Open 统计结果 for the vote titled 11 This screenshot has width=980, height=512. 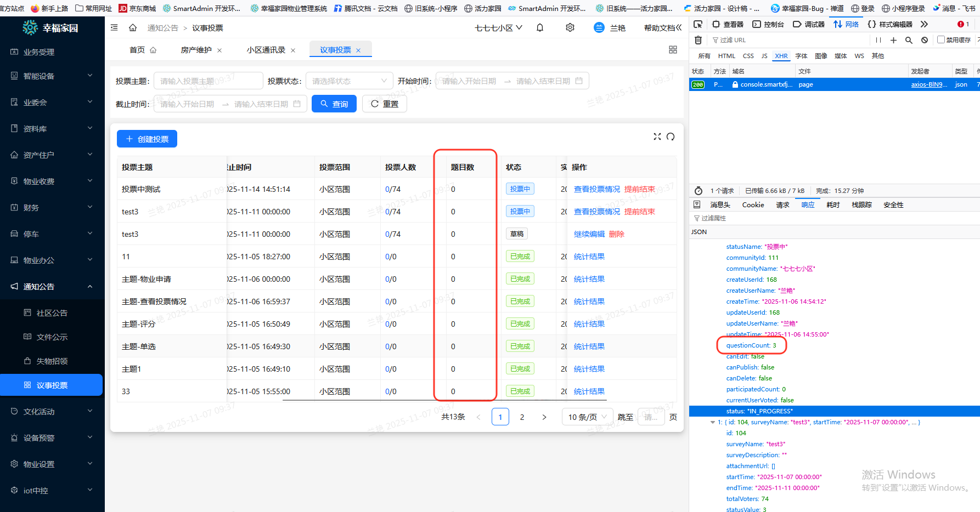(589, 255)
